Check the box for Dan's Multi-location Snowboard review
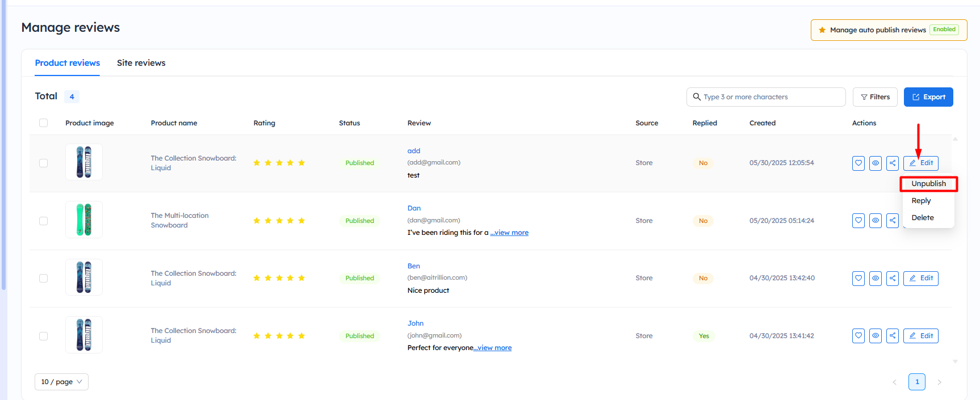 coord(44,221)
